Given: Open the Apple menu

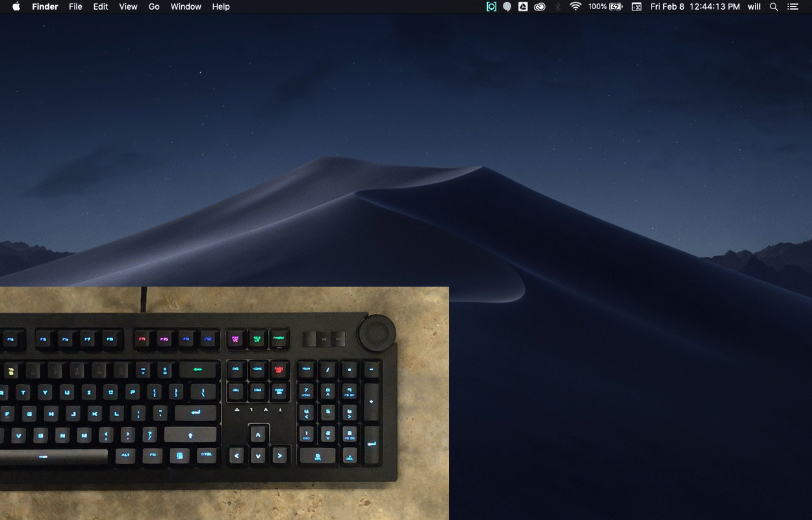Looking at the screenshot, I should [x=16, y=6].
